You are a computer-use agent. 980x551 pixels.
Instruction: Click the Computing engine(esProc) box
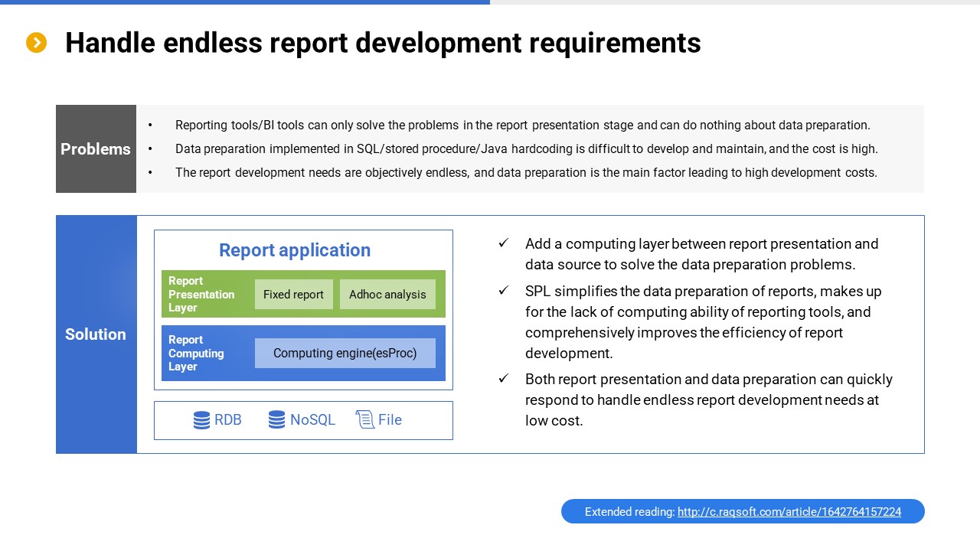345,354
